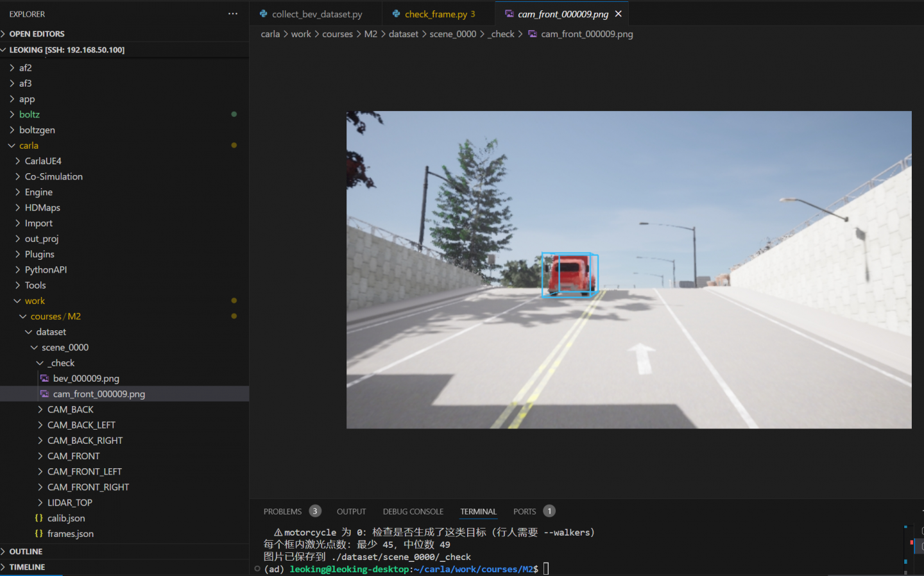This screenshot has width=924, height=576.
Task: Open the PORTS panel tab
Action: pyautogui.click(x=524, y=512)
